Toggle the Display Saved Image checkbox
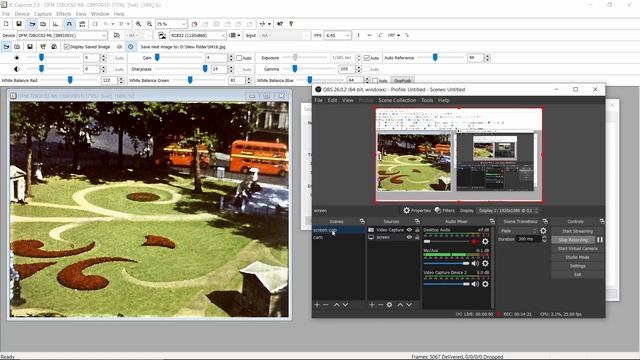640x360 pixels. (67, 47)
